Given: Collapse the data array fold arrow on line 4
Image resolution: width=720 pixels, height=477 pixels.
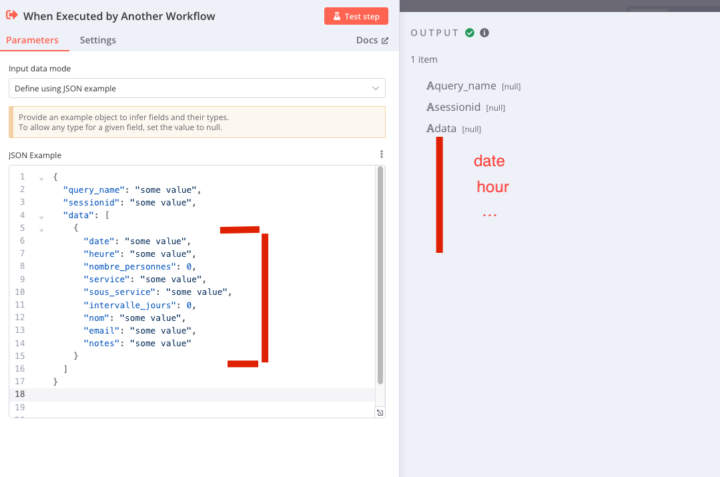Looking at the screenshot, I should 41,217.
